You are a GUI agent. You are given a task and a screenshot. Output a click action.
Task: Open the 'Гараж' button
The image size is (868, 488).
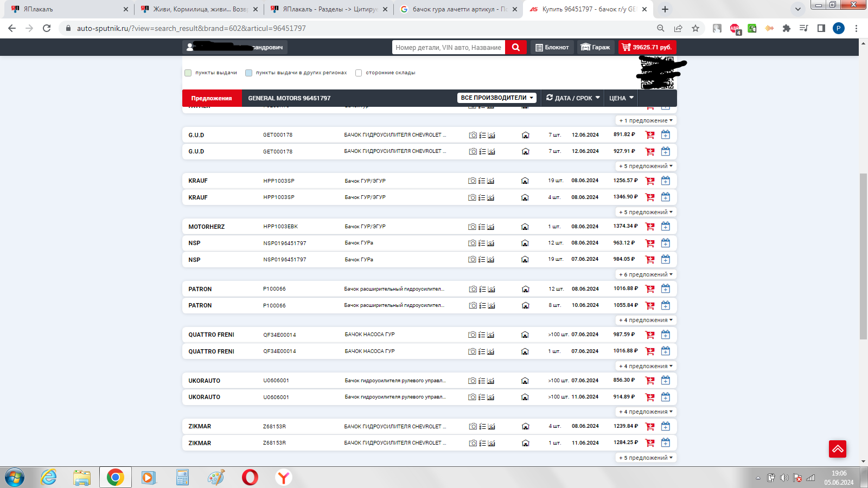(595, 47)
